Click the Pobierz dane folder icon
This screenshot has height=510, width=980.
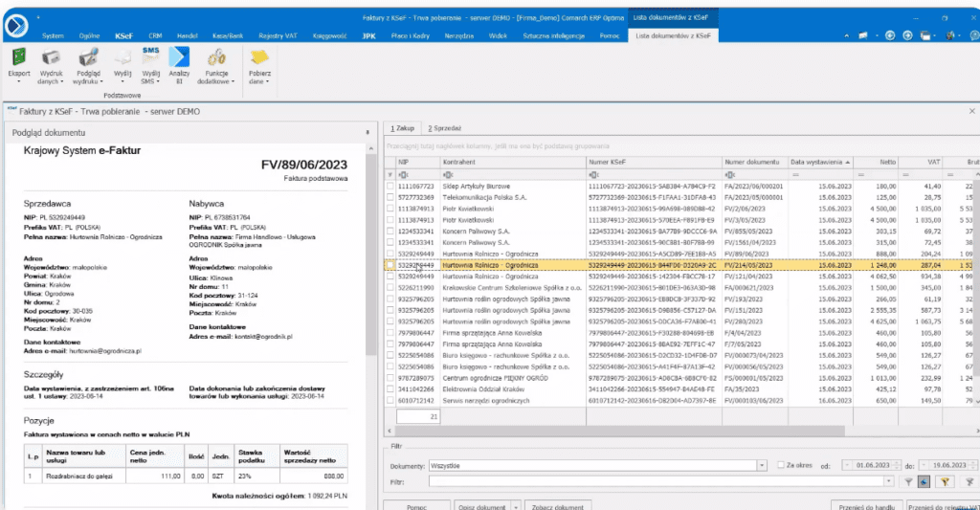[259, 57]
